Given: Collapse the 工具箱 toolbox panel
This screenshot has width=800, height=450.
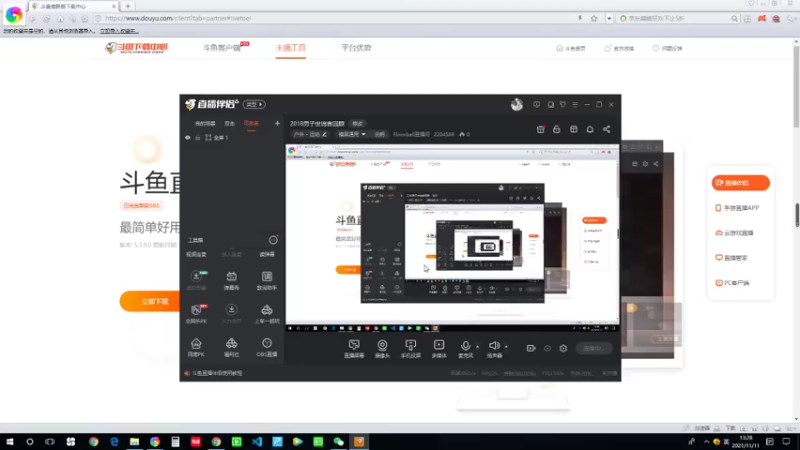Looking at the screenshot, I should click(273, 240).
